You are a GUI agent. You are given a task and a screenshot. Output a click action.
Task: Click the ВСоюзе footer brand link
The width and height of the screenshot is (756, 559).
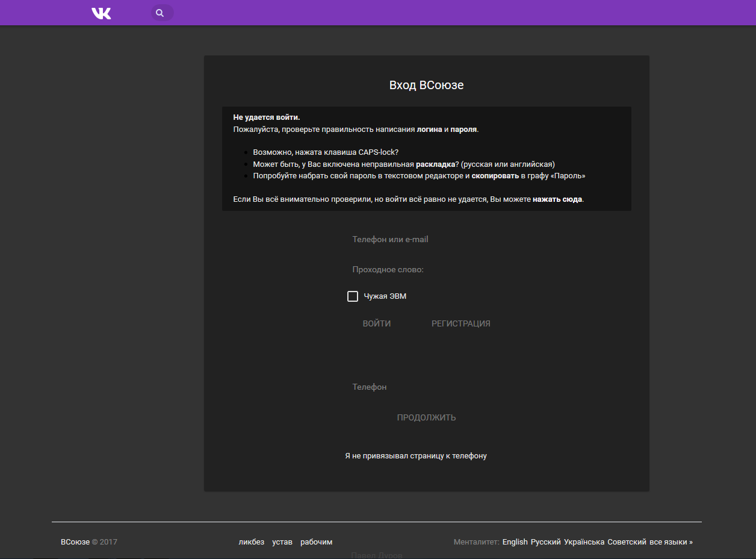(x=75, y=542)
